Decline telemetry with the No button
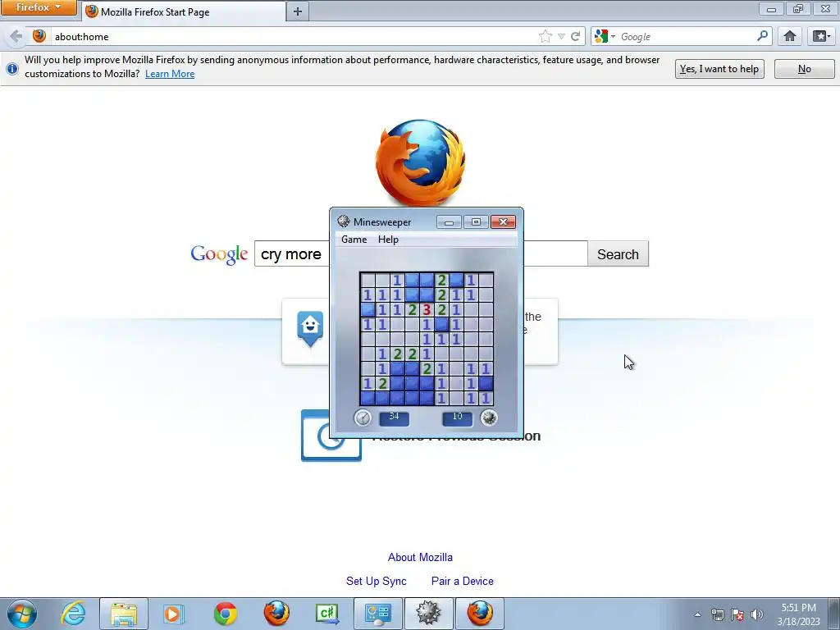This screenshot has width=840, height=630. (x=804, y=69)
